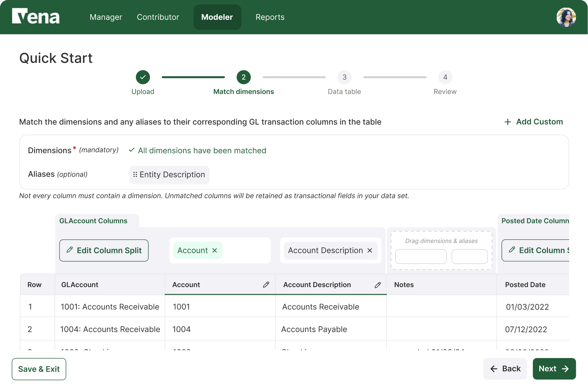Click the Posted Date Column label
The width and height of the screenshot is (588, 388).
[x=535, y=221]
